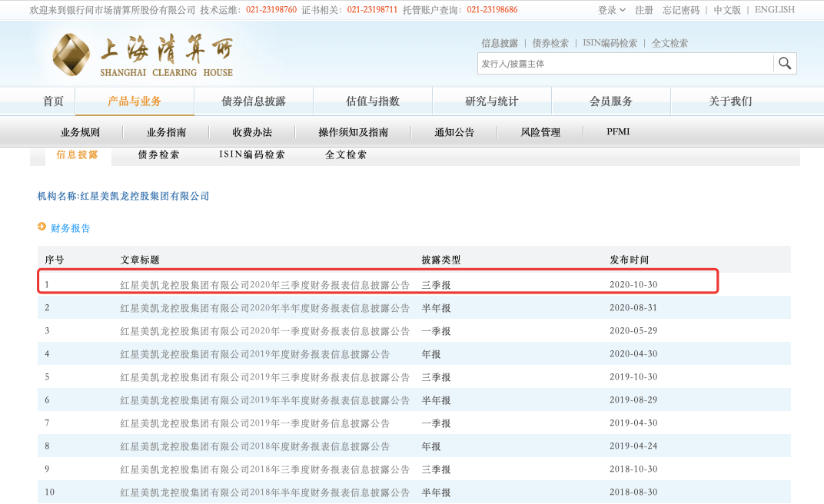Switch language to ENGLISH

(x=775, y=10)
